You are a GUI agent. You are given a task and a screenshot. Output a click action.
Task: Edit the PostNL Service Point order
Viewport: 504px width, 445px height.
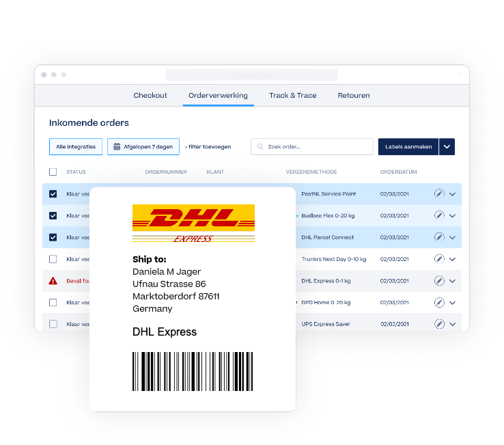tap(439, 193)
